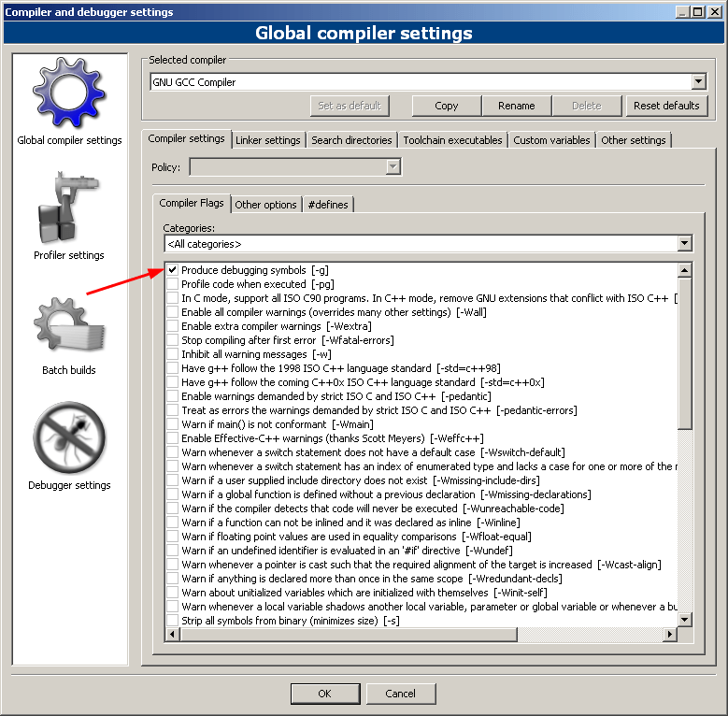Click the flags list scroll-up arrow
Viewport: 728px width, 716px height.
pyautogui.click(x=685, y=270)
